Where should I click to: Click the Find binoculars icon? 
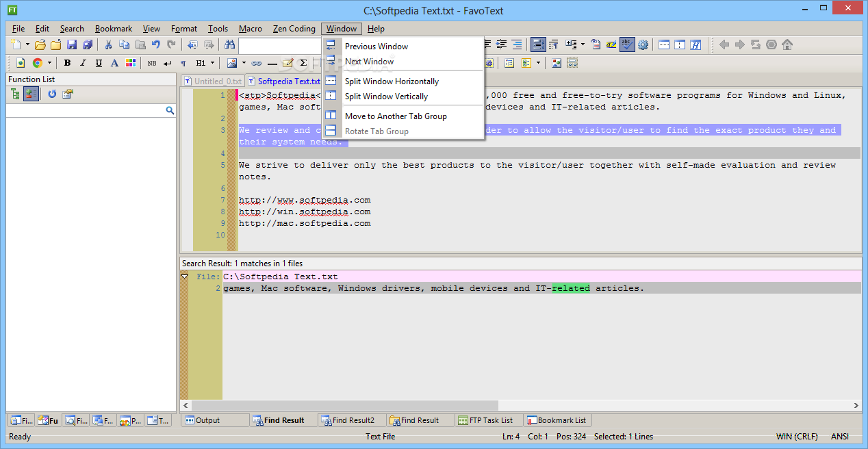230,44
